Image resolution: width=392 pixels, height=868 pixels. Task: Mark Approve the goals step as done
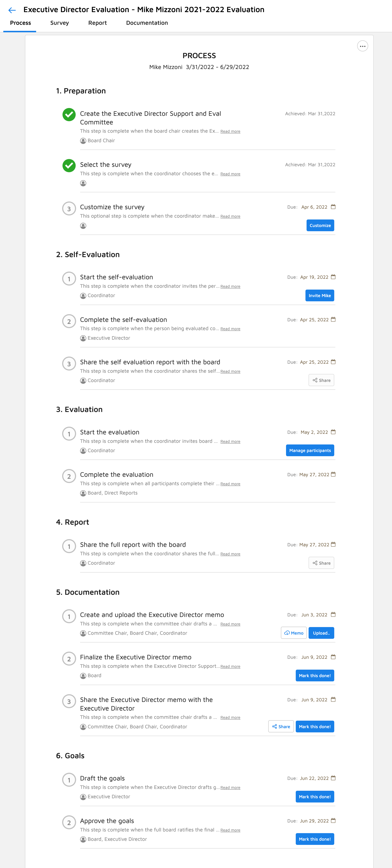click(x=315, y=839)
